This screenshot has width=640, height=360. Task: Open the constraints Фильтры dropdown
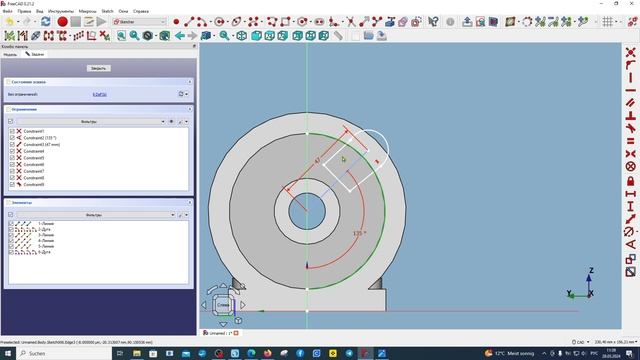pyautogui.click(x=91, y=122)
